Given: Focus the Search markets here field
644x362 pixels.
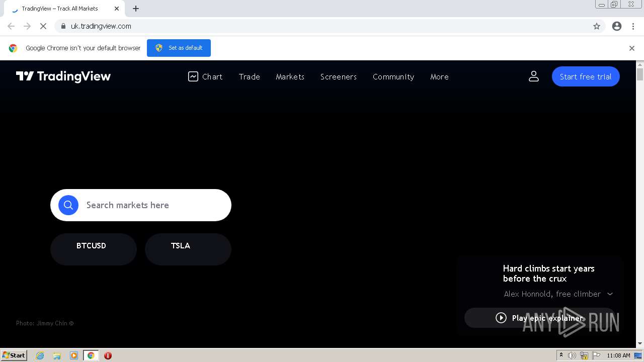Looking at the screenshot, I should [x=141, y=205].
